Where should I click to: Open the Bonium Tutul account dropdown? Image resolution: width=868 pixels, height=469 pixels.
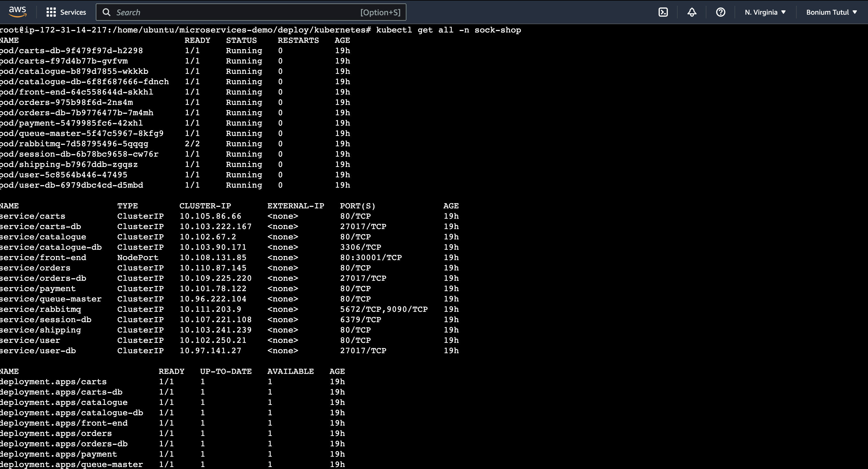tap(831, 12)
